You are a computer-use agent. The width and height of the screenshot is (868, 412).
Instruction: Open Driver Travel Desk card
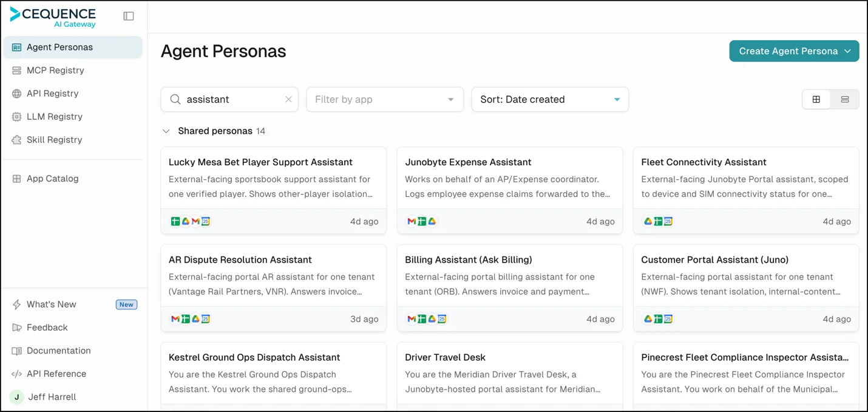[x=510, y=377]
